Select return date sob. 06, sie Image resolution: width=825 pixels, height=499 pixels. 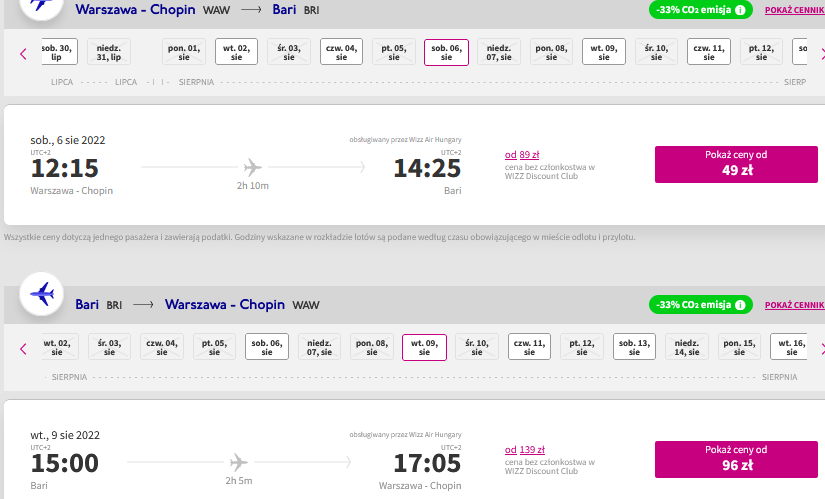[267, 347]
